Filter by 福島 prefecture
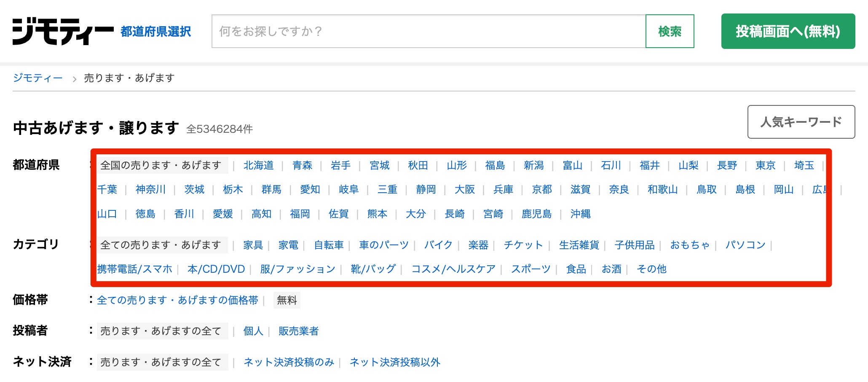Screen dimensions: 868x382 click(x=495, y=165)
